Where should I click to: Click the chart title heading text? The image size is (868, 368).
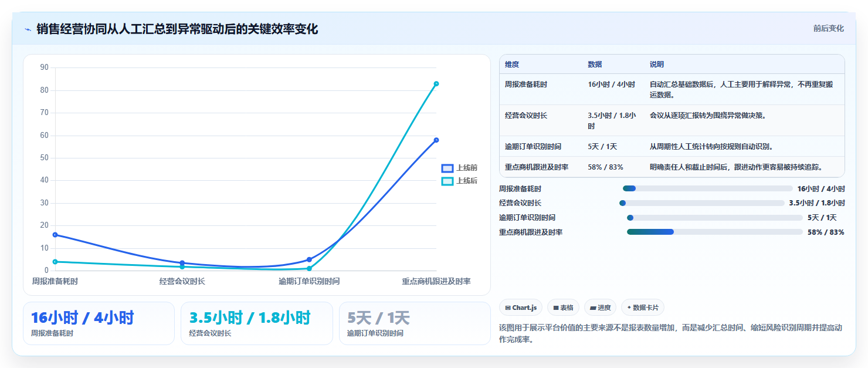coord(177,29)
